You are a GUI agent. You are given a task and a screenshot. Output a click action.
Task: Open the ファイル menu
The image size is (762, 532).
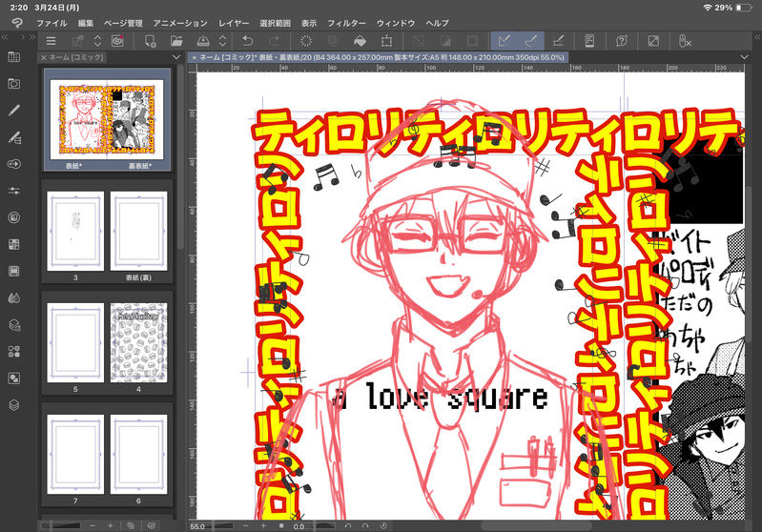pos(51,23)
